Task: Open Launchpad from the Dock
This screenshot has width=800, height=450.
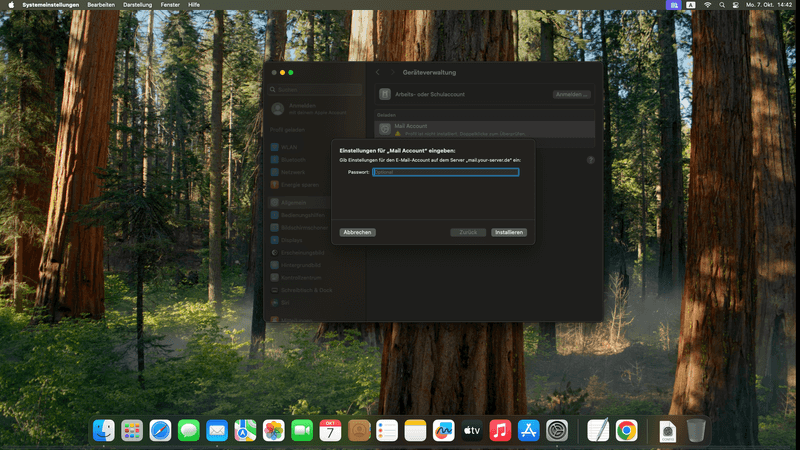Action: click(x=131, y=430)
